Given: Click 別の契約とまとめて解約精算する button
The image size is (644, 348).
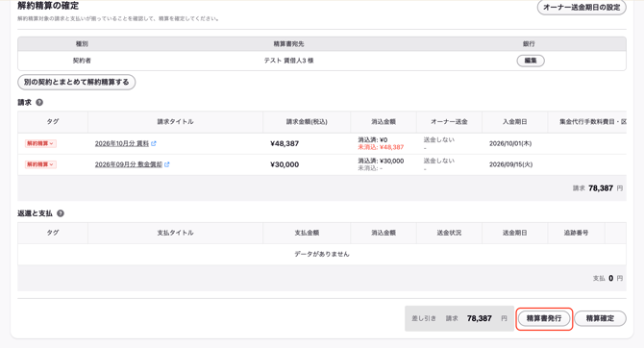Looking at the screenshot, I should pos(76,82).
